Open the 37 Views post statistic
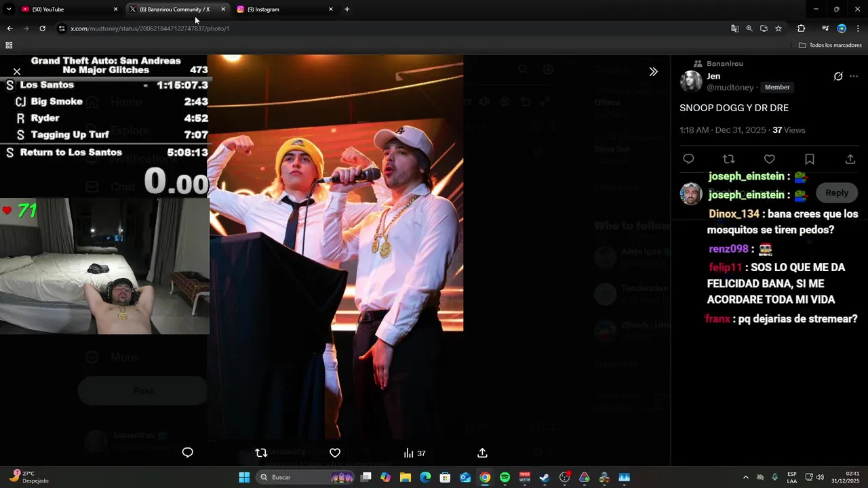868x488 pixels. point(789,130)
